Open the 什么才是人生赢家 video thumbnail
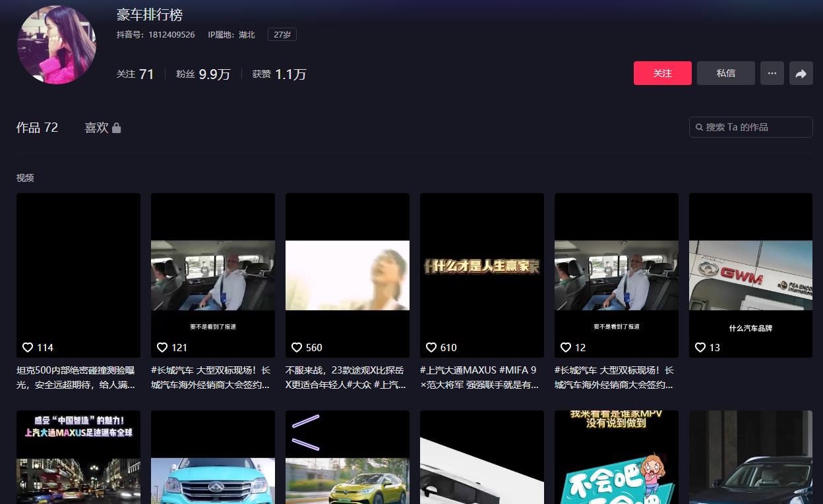The height and width of the screenshot is (504, 823). click(482, 275)
